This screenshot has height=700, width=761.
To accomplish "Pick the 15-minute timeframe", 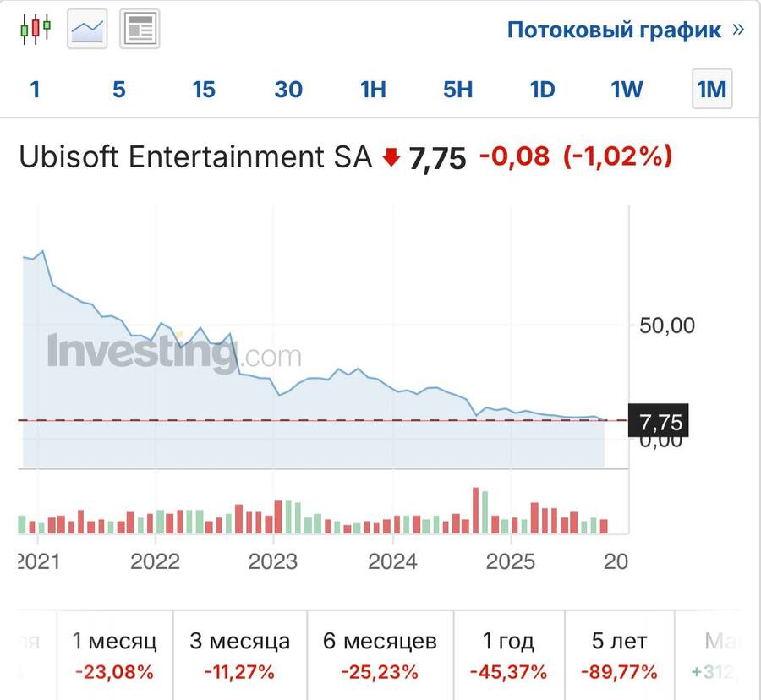I will pyautogui.click(x=204, y=89).
